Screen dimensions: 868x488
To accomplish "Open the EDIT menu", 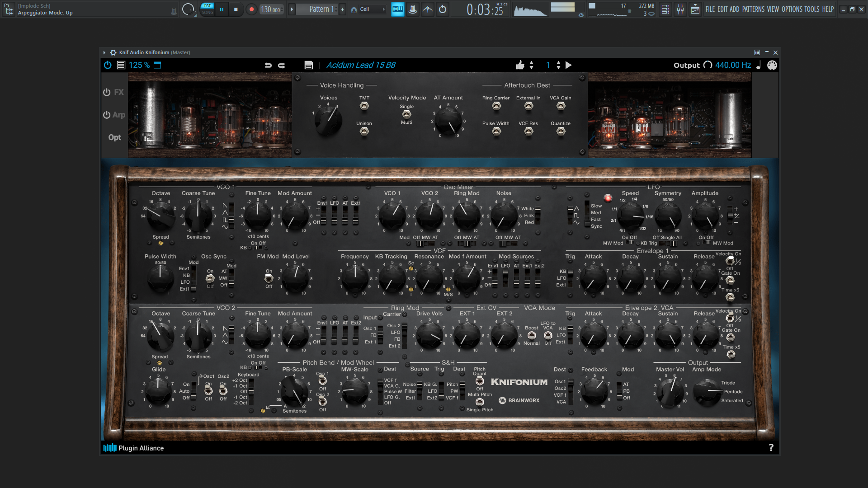I will tap(722, 9).
